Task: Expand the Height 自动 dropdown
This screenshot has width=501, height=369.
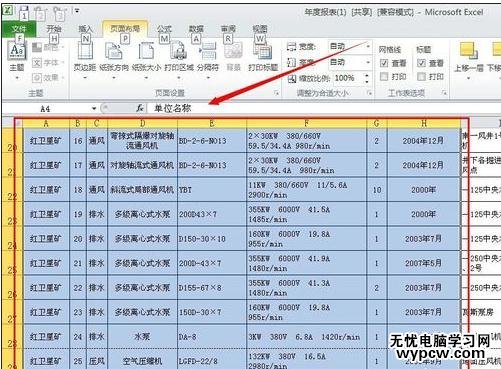Action: pyautogui.click(x=368, y=62)
